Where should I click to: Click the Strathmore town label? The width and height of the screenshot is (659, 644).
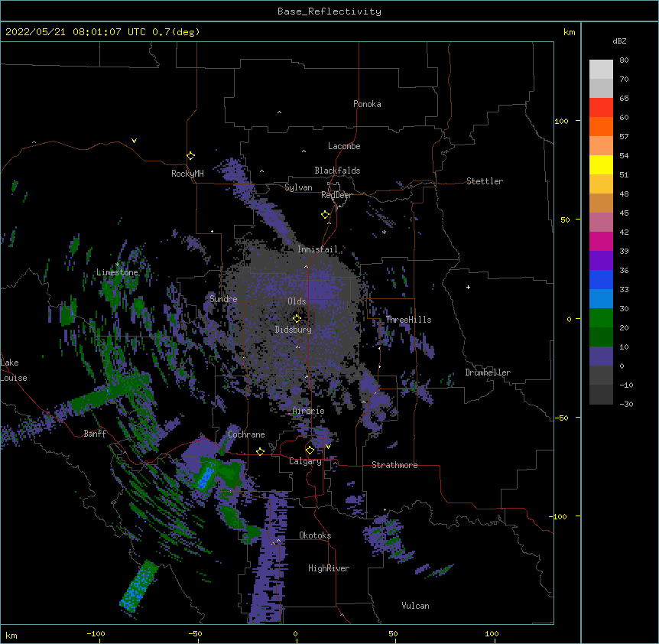[394, 465]
